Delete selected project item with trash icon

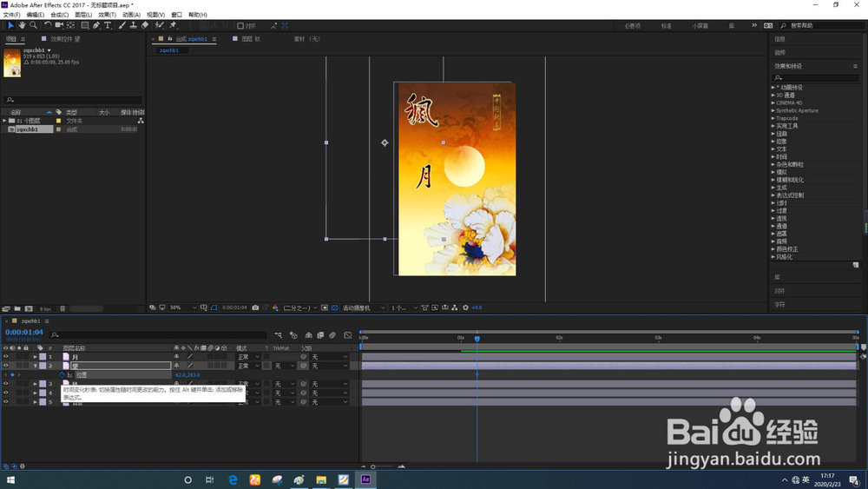tap(62, 308)
